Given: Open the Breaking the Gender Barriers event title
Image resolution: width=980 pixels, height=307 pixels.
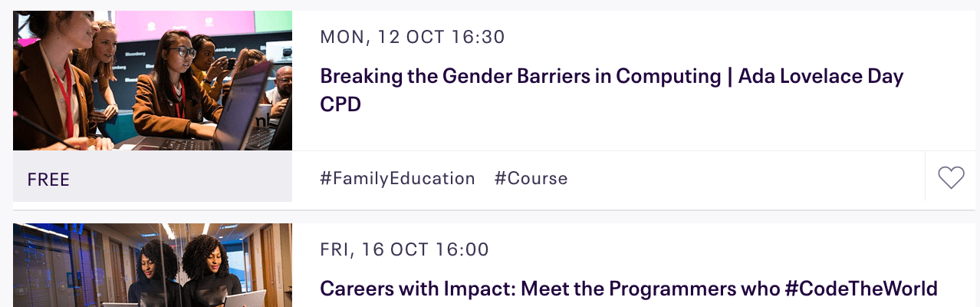Looking at the screenshot, I should (611, 77).
